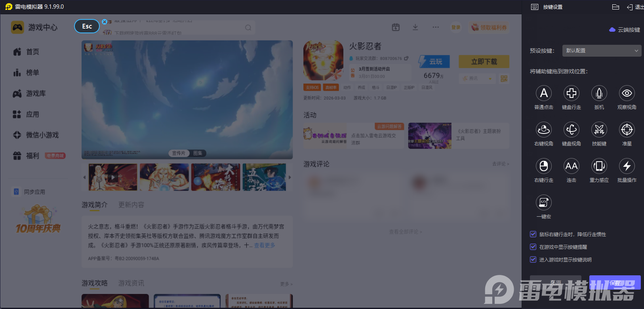Toggle 在游戏中显示按键提醒 checkbox

coord(533,247)
